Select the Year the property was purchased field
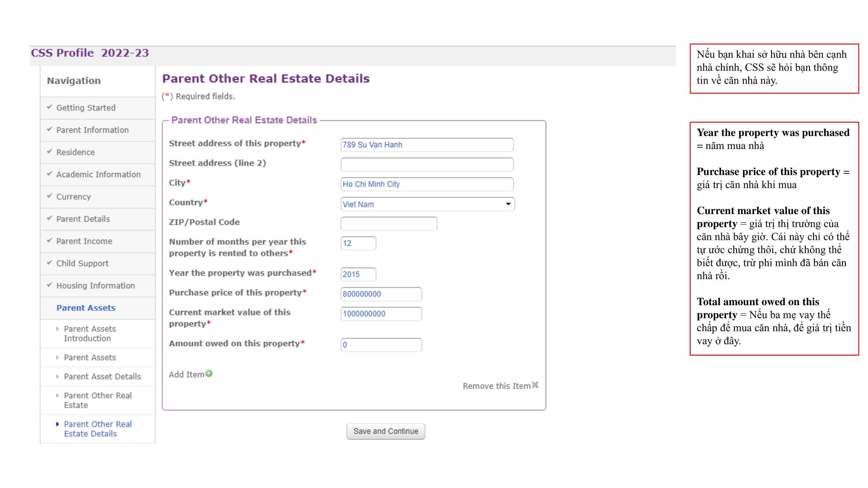This screenshot has height=488, width=868. tap(358, 275)
